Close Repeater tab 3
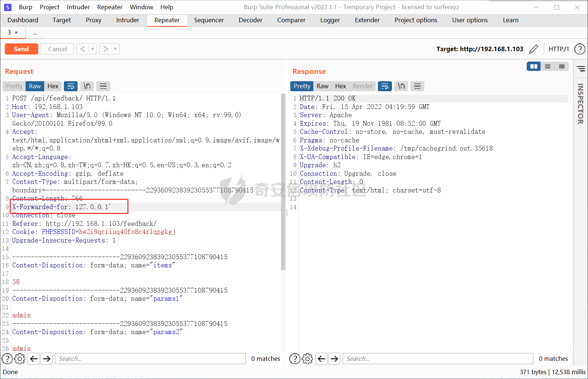This screenshot has width=588, height=379. pos(16,33)
